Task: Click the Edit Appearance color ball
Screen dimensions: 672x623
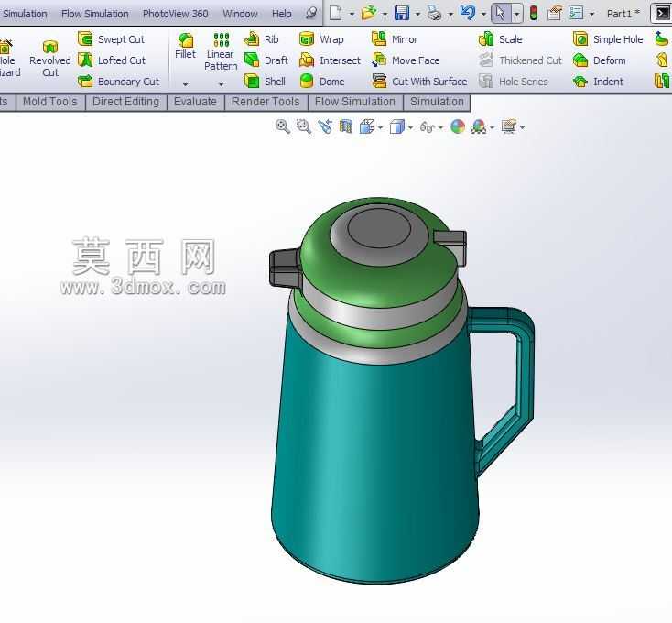Action: (x=458, y=126)
